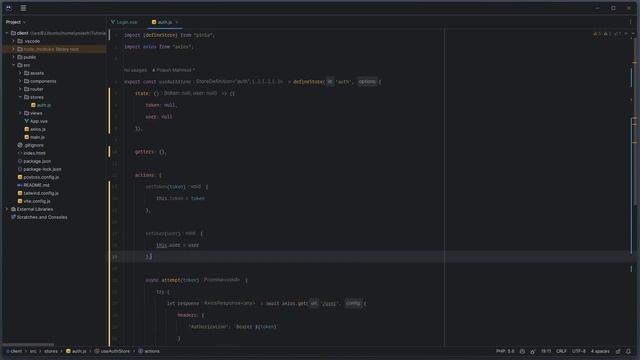Expand External Libraries node
This screenshot has width=640, height=360.
tap(7, 209)
